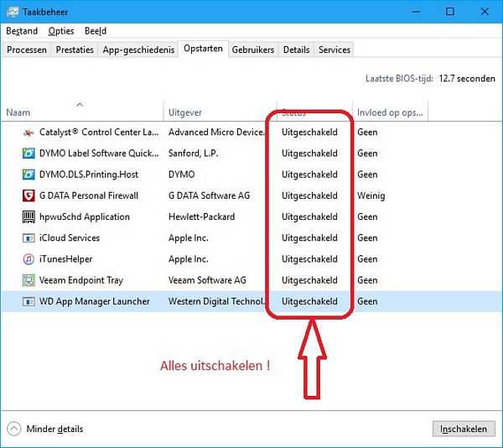Image resolution: width=503 pixels, height=448 pixels.
Task: Sort by the Naam column header
Action: (x=82, y=111)
